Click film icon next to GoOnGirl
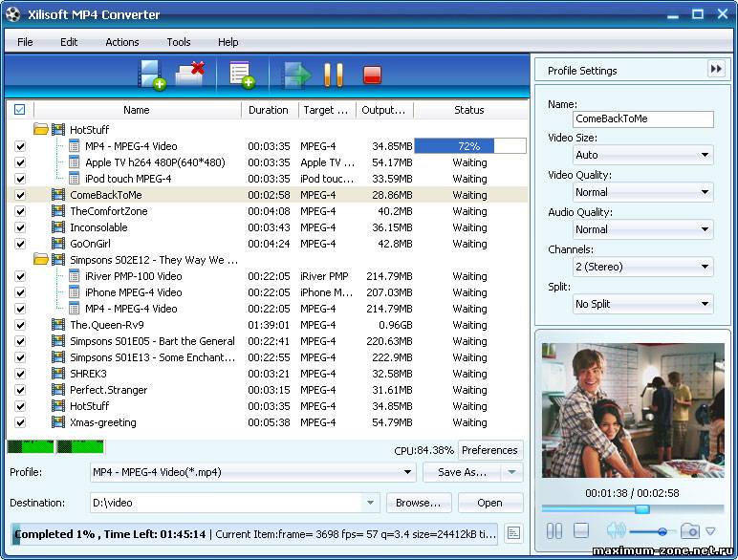 tap(58, 244)
